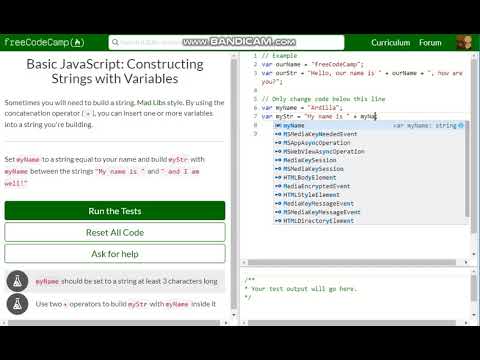480x360 pixels.
Task: Click flask icon beside two operators test
Action: coord(17,304)
